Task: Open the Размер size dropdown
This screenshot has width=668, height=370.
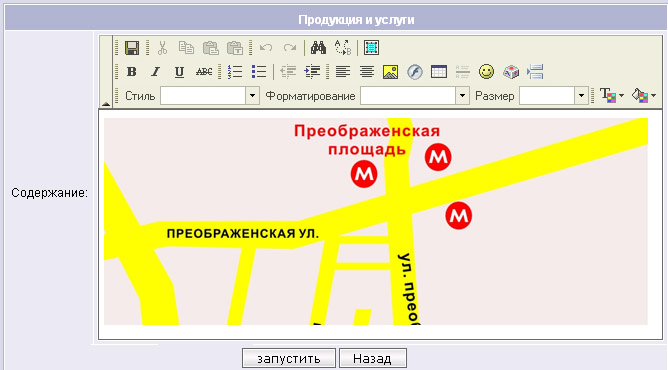Action: 553,96
